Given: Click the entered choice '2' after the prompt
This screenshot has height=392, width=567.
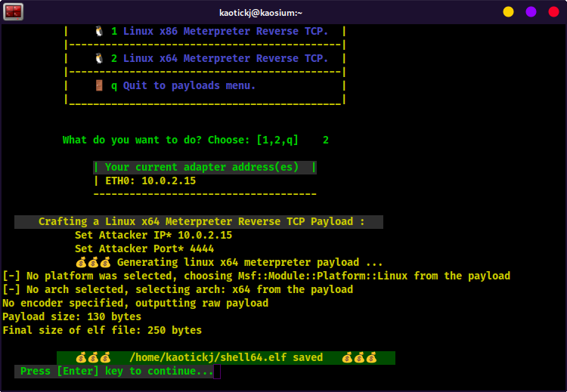Looking at the screenshot, I should [325, 140].
